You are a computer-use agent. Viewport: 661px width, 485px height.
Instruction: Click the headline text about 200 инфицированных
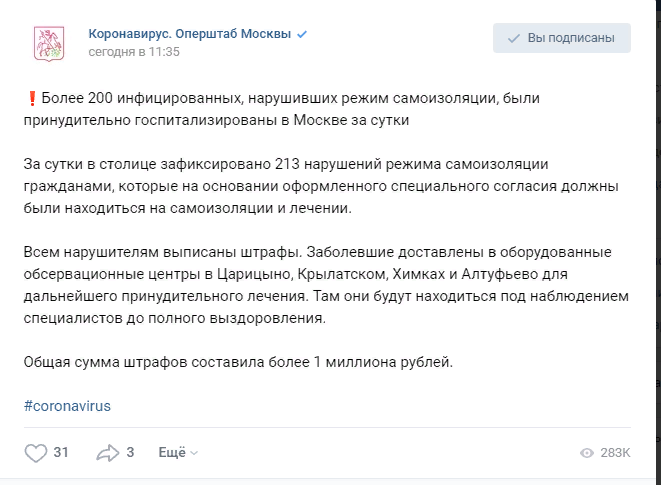pyautogui.click(x=282, y=109)
